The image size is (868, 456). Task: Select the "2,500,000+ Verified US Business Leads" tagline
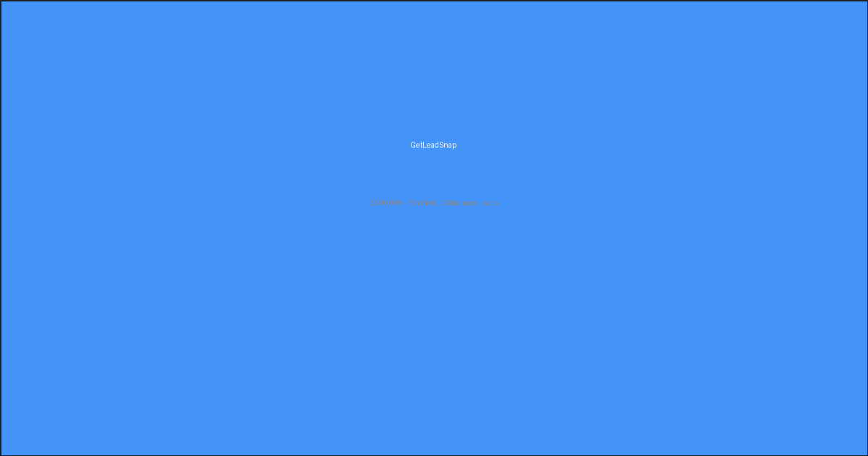[434, 203]
